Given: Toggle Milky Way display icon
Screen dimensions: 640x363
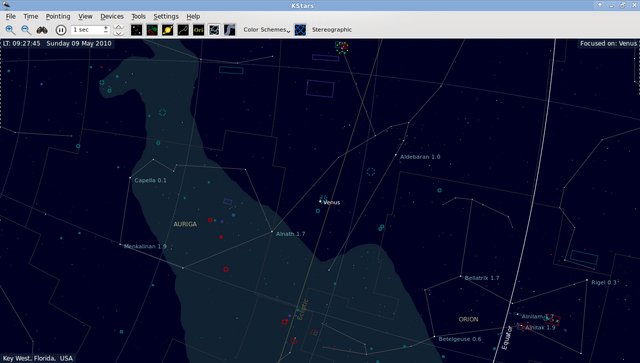Looking at the screenshot, I should pos(229,30).
